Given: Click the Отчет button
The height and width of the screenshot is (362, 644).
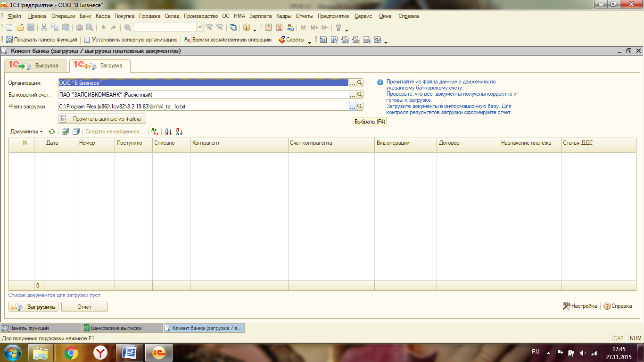Looking at the screenshot, I should pyautogui.click(x=84, y=307).
